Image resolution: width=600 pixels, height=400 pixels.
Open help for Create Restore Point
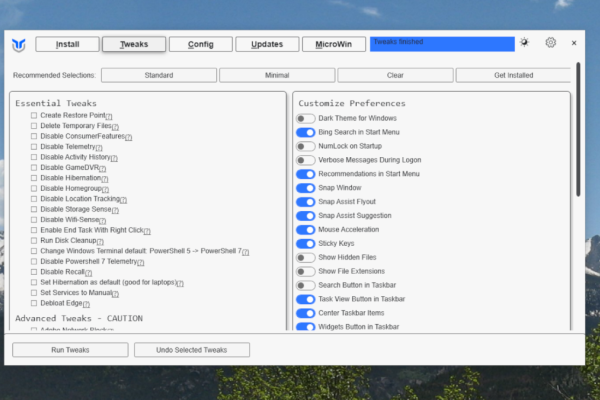tap(109, 116)
